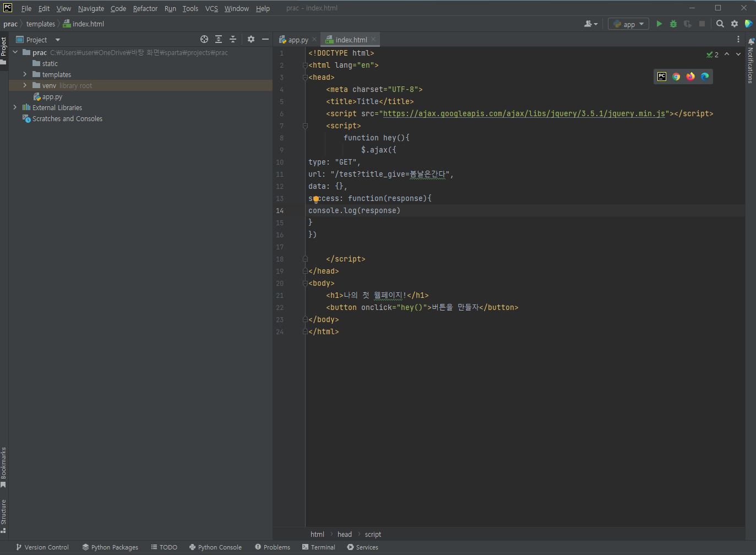Toggle the TODO tool window
This screenshot has width=756, height=555.
tap(164, 547)
